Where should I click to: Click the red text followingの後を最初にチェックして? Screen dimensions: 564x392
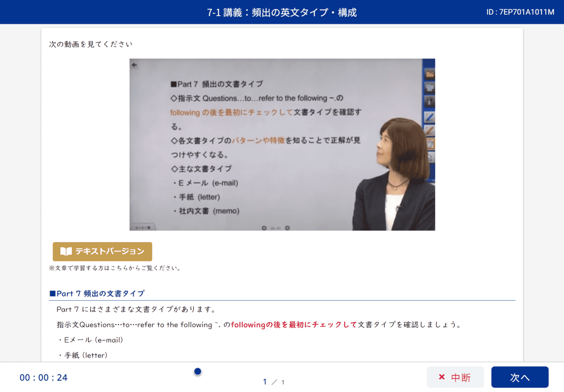tap(294, 324)
